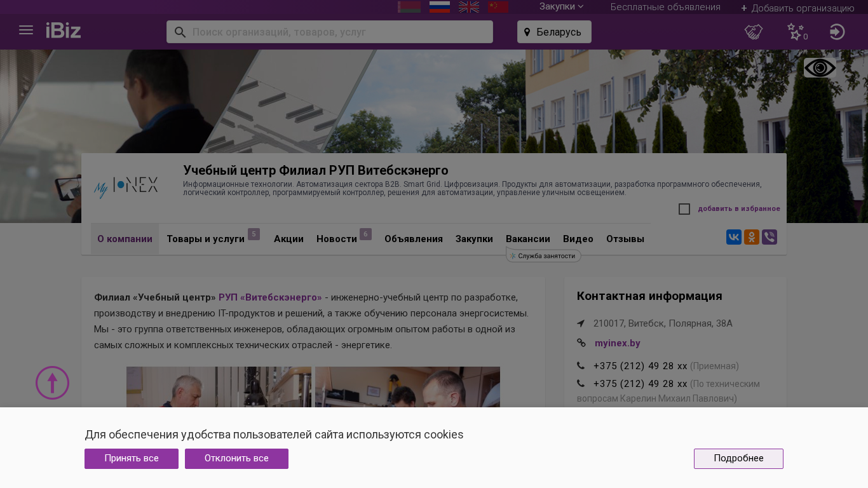Screen dimensions: 868x488
Task: Click the search magnifier icon
Action: click(x=180, y=32)
